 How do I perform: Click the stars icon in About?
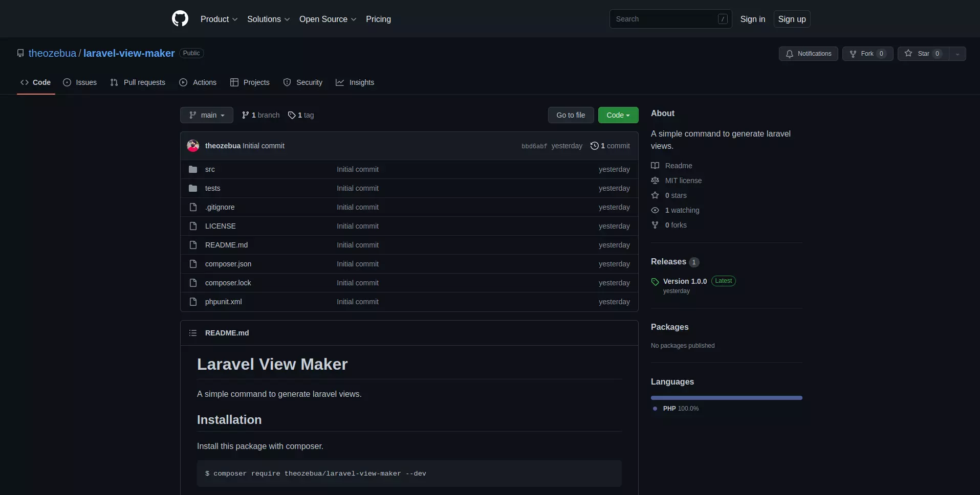click(x=655, y=195)
